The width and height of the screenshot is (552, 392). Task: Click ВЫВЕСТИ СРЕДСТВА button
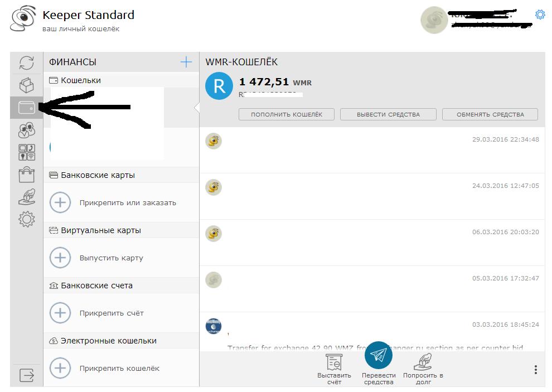tap(388, 114)
